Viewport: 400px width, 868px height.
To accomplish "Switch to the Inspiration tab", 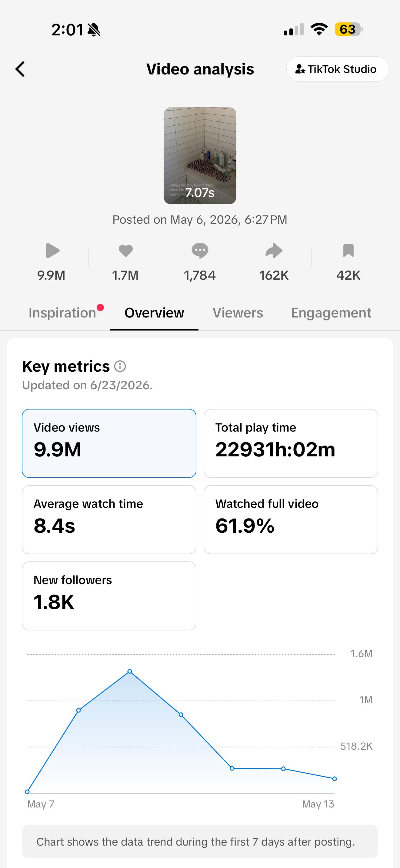I will pos(62,313).
